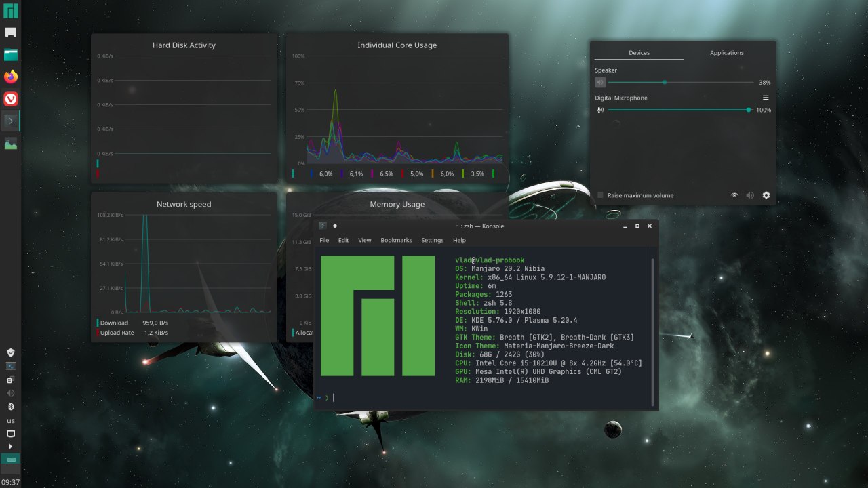Open the clipboard tray icon
Screen dimensions: 868x488
11,380
